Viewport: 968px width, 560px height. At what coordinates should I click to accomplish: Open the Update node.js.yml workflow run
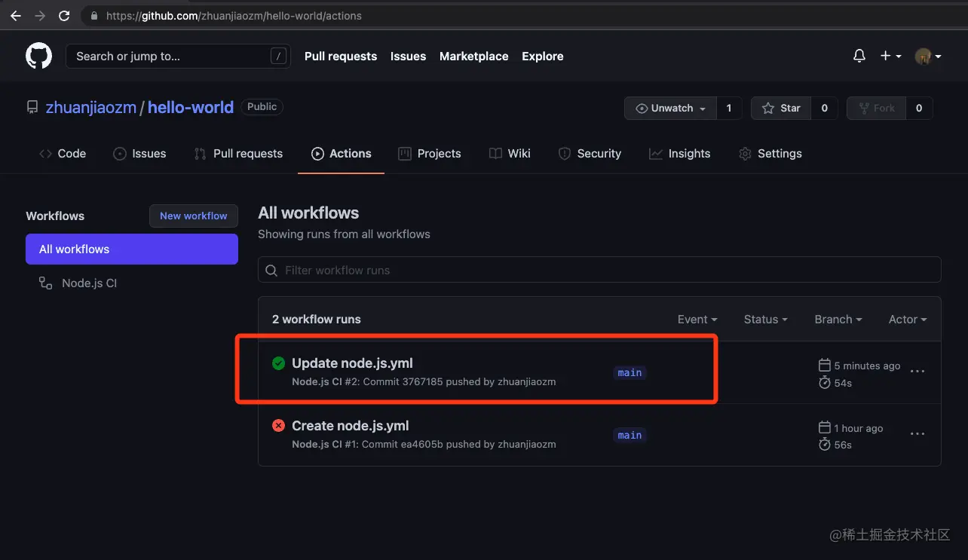[x=352, y=363]
